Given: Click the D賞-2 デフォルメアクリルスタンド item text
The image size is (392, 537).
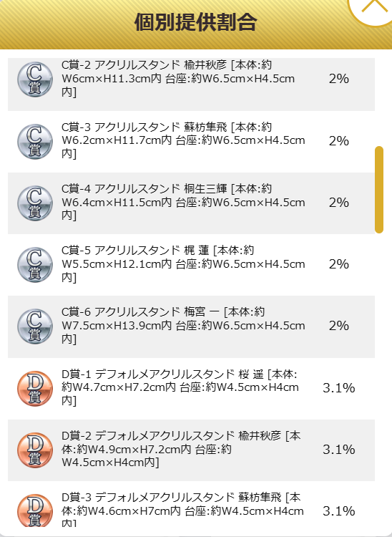Looking at the screenshot, I should tap(181, 449).
